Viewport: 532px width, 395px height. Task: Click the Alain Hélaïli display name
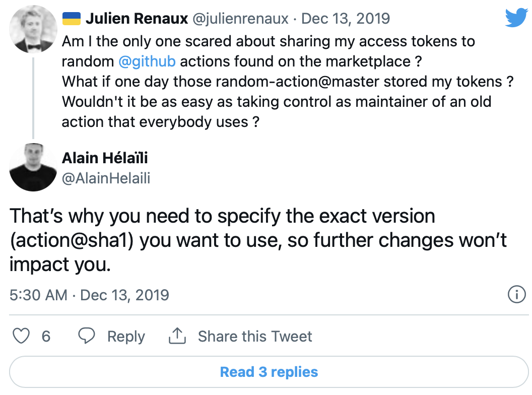point(105,158)
